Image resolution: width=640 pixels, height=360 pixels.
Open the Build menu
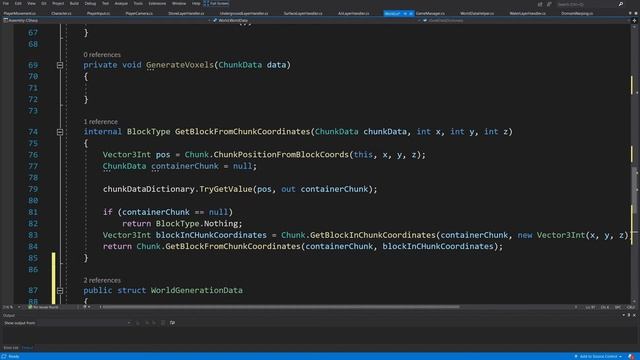coord(74,3)
